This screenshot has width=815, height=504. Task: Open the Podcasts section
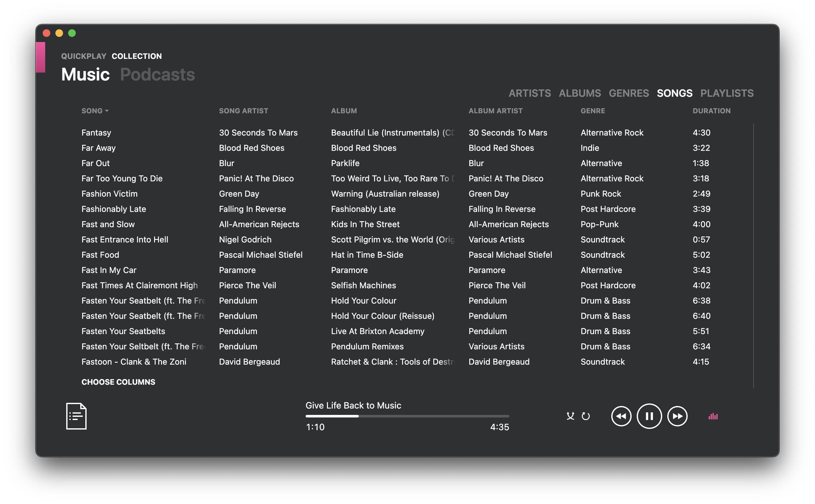pos(157,74)
